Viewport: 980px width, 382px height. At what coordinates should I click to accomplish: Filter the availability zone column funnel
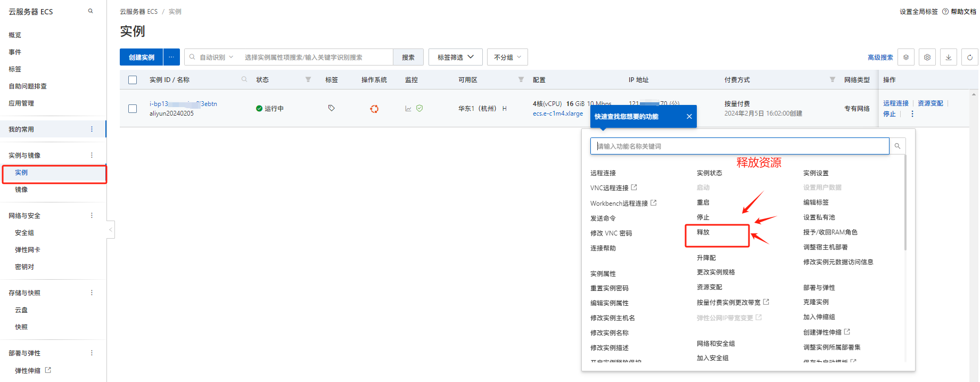521,79
